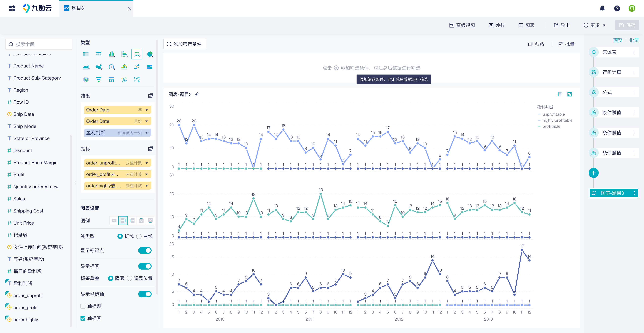Viewport: 644px width, 333px height.
Task: Click 添加筛选条件 button
Action: 184,44
